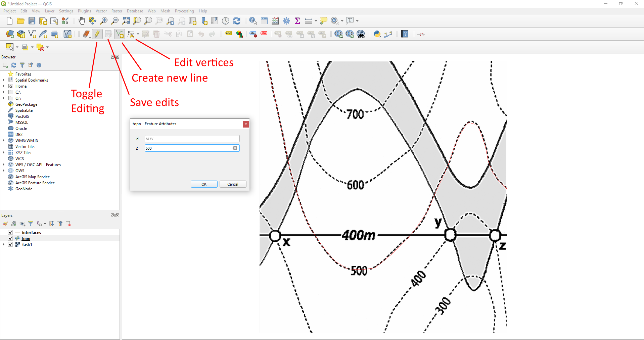Choose the Zoom Out magnifier tool

coord(115,21)
